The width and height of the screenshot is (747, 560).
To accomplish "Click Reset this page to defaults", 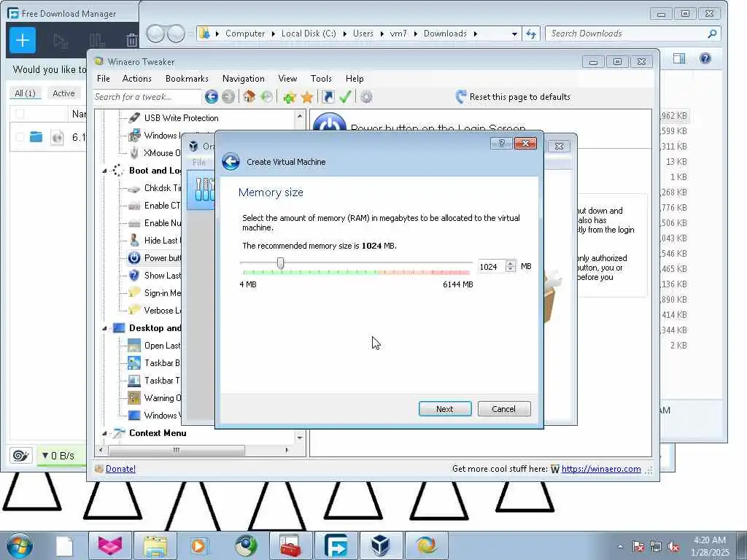I will (x=513, y=97).
